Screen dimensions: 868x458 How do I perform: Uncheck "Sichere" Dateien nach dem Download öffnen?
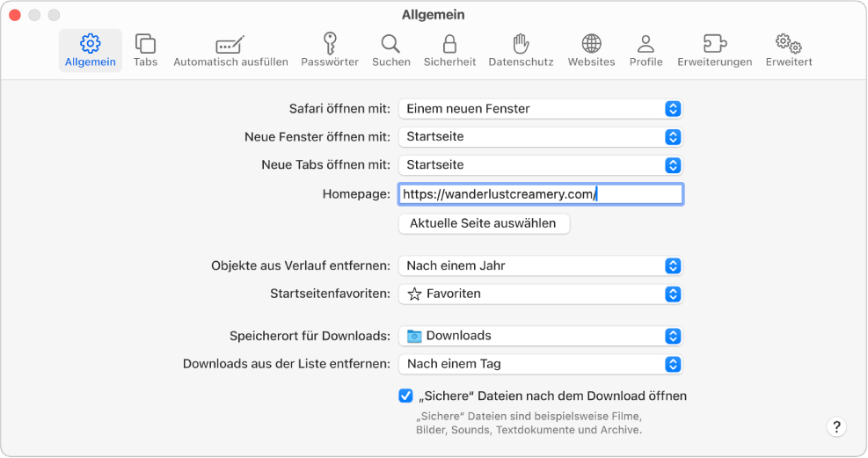405,396
